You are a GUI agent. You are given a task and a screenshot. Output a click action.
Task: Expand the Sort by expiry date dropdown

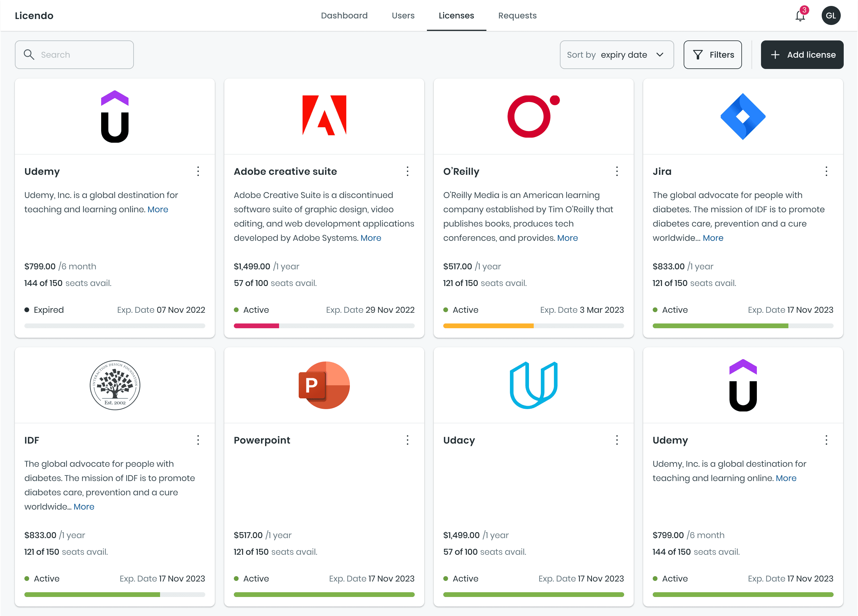click(616, 55)
